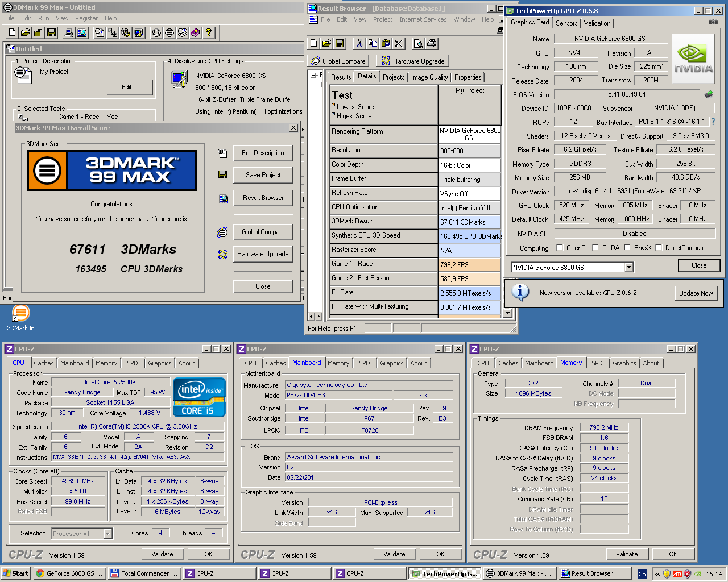The image size is (728, 582).
Task: Open the Sensors tab in GPU-Z
Action: [566, 23]
